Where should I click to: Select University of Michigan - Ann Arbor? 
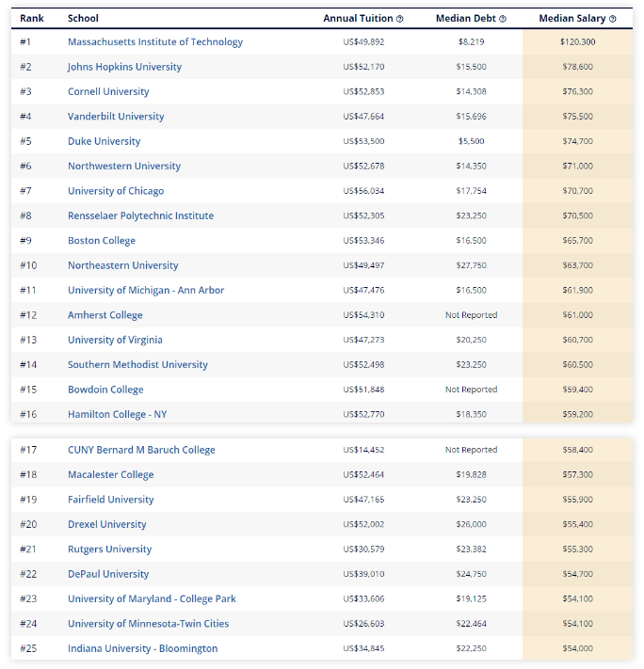146,290
